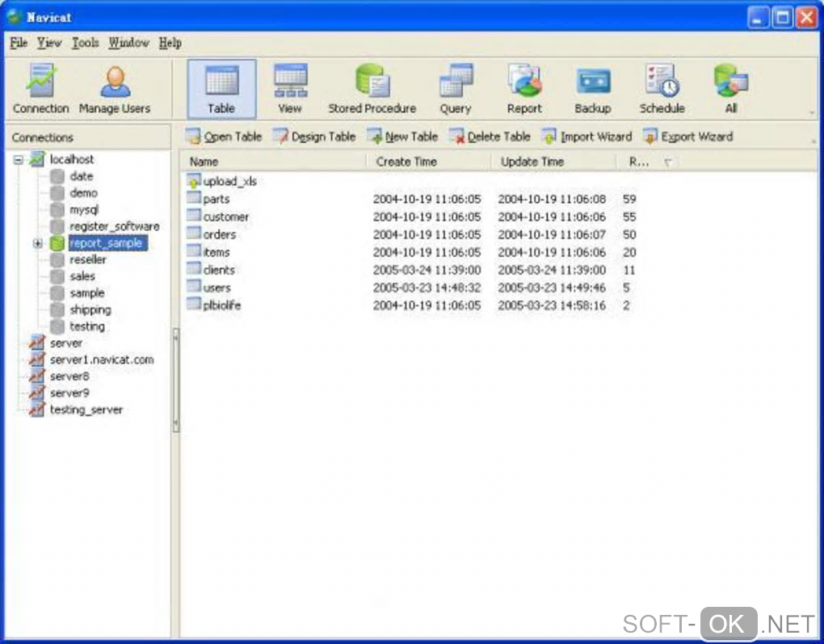The width and height of the screenshot is (824, 644).
Task: Sort by Update Time column header
Action: (554, 162)
